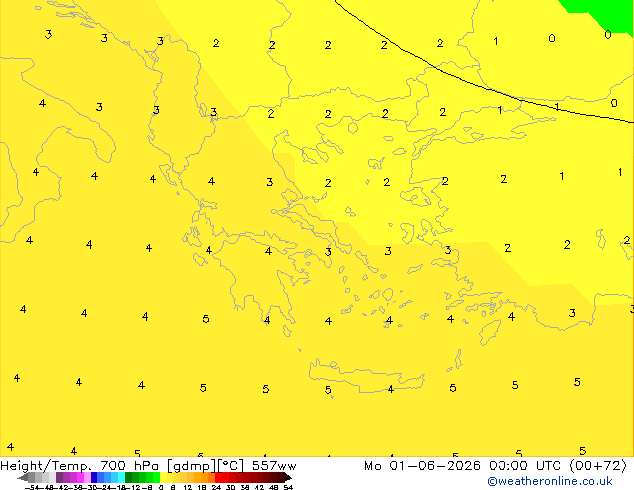Click the [°C] unit label
The image size is (634, 490).
231,466
